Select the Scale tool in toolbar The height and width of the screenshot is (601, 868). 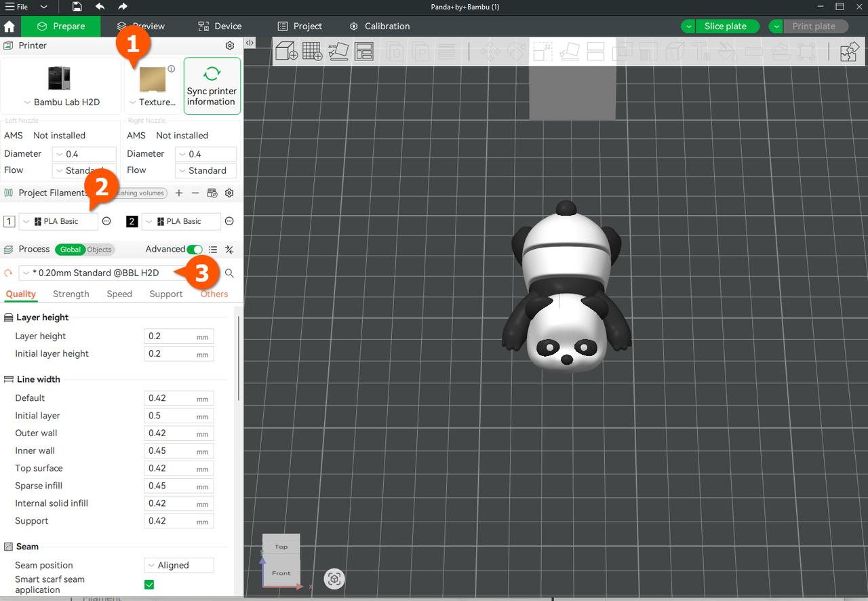[x=543, y=52]
